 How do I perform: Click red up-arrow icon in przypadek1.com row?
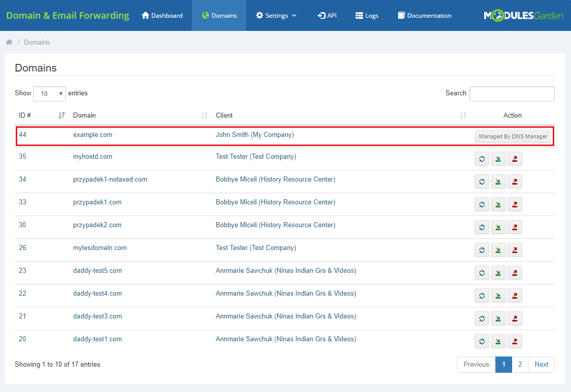pos(515,204)
